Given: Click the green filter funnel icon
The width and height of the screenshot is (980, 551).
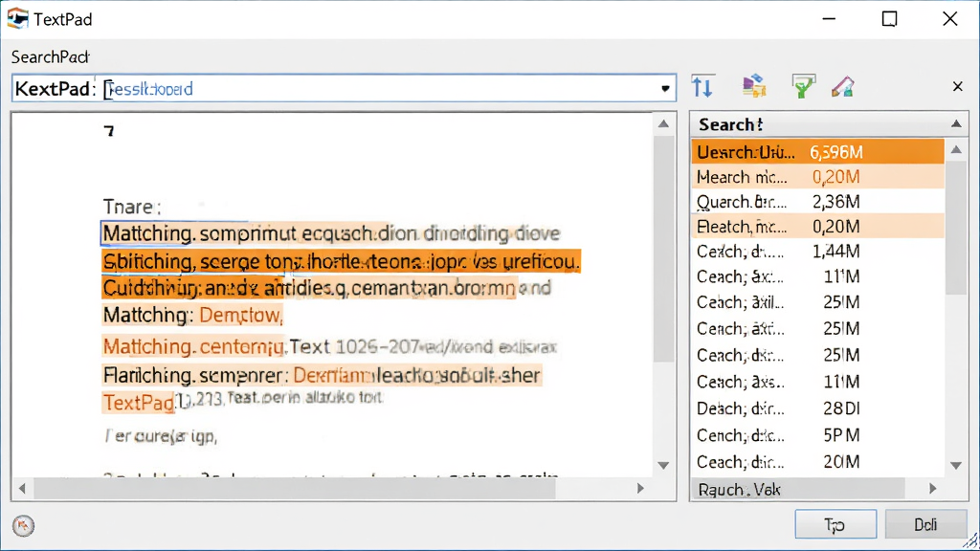Looking at the screenshot, I should coord(803,87).
